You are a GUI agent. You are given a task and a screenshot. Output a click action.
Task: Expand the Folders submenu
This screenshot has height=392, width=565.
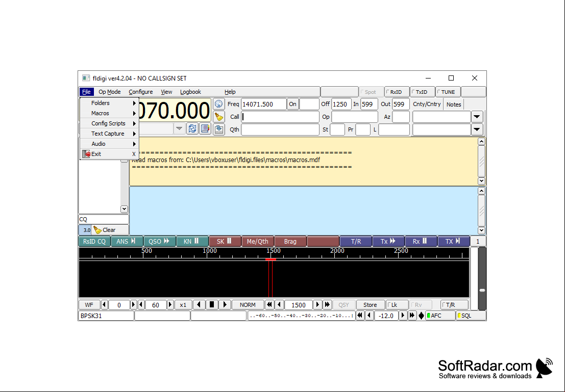click(109, 103)
